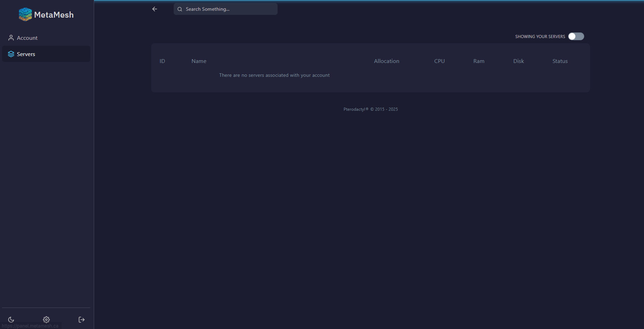Select the Servers sidebar menu item
The width and height of the screenshot is (644, 329).
click(26, 54)
